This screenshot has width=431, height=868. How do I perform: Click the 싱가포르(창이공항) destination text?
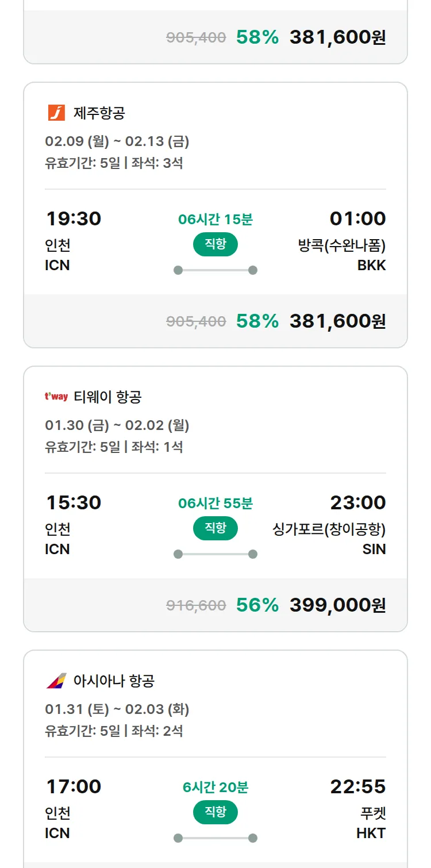coord(329,530)
